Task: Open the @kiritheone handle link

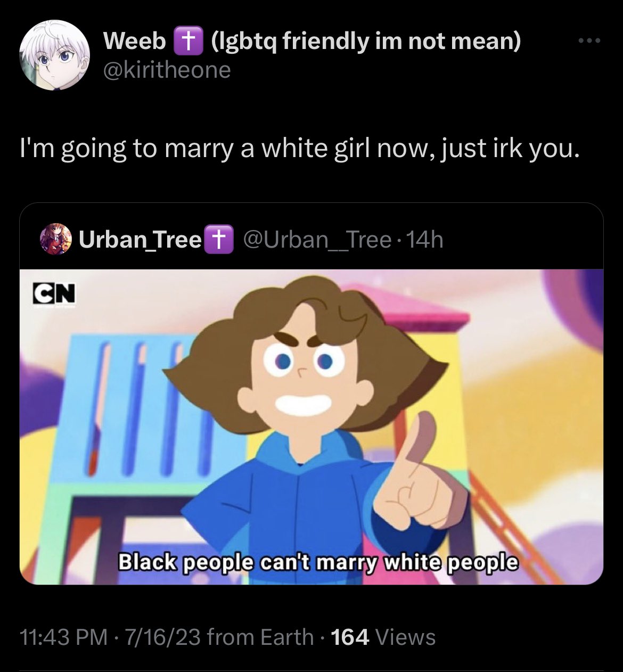Action: click(x=167, y=70)
